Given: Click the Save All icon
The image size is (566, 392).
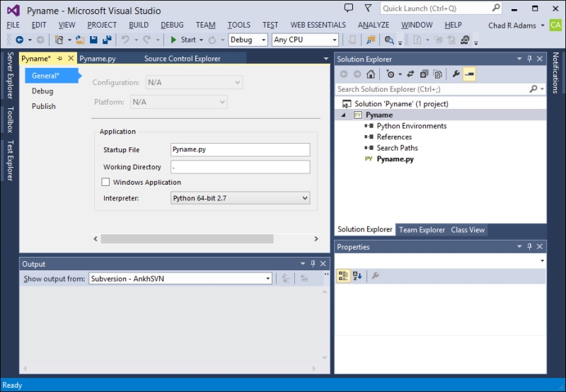Looking at the screenshot, I should click(x=107, y=40).
